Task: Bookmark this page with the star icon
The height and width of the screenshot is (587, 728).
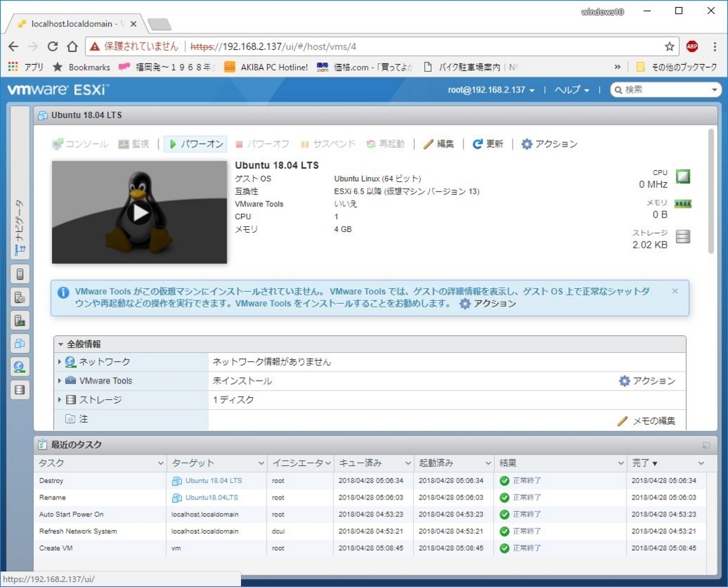Action: click(669, 46)
